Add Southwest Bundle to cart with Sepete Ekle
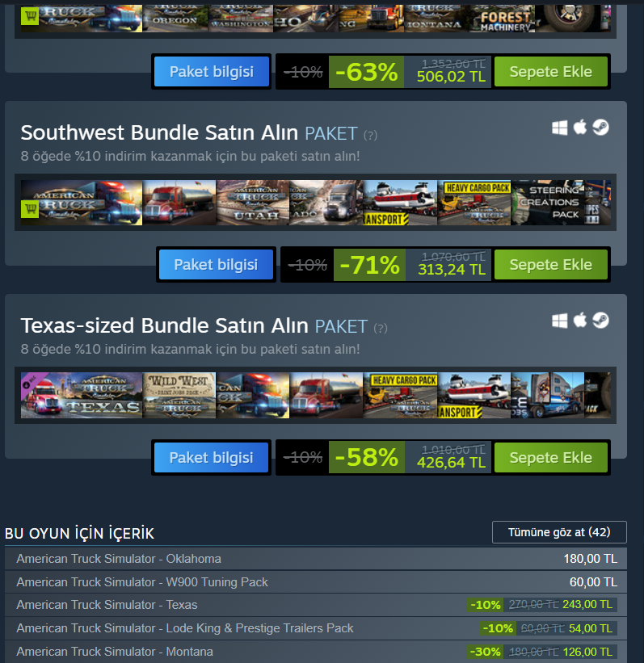The image size is (644, 663). [x=550, y=265]
